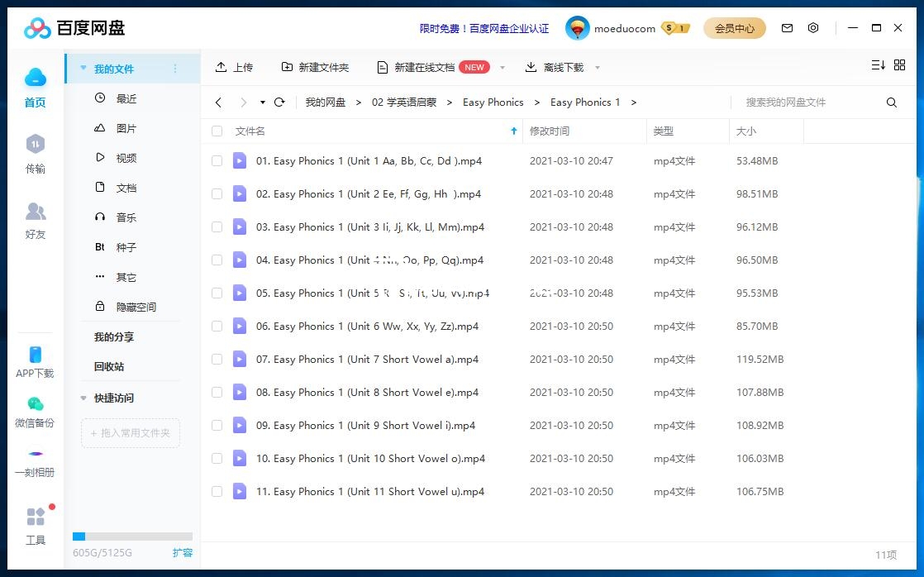Select 视频 in the left file menu
This screenshot has width=924, height=577.
point(126,158)
